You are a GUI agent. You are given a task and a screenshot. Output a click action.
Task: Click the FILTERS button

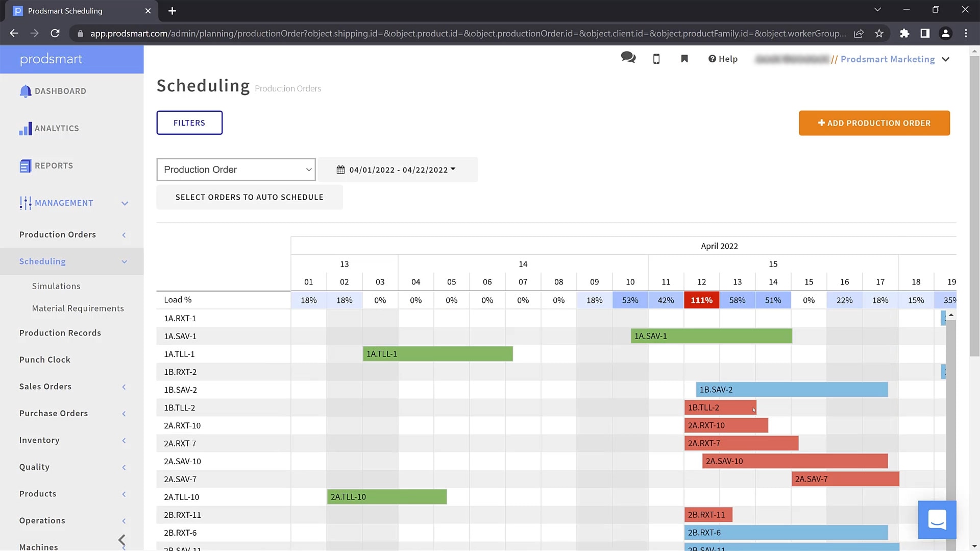[x=189, y=123]
